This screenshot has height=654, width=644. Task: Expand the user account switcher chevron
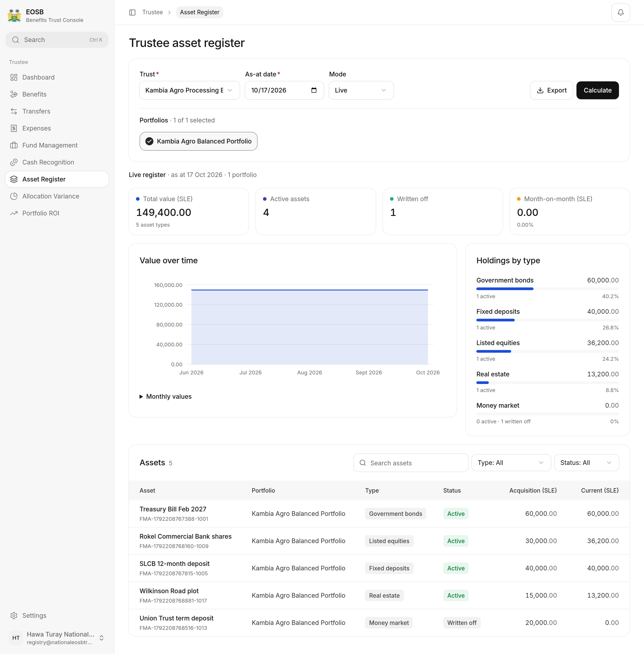tap(102, 638)
